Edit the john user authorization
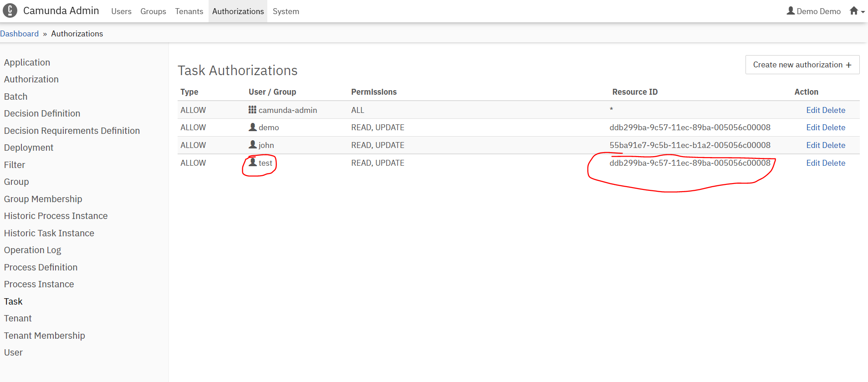This screenshot has height=382, width=868. 813,145
